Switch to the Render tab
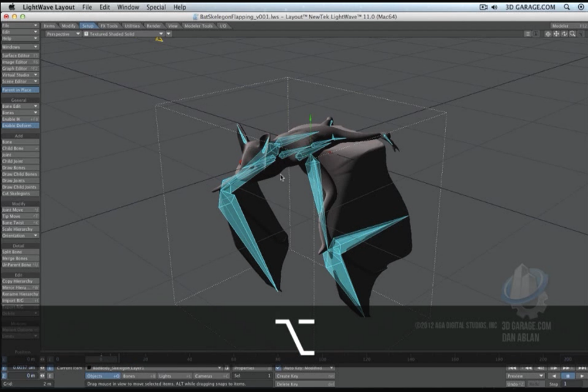 point(153,26)
